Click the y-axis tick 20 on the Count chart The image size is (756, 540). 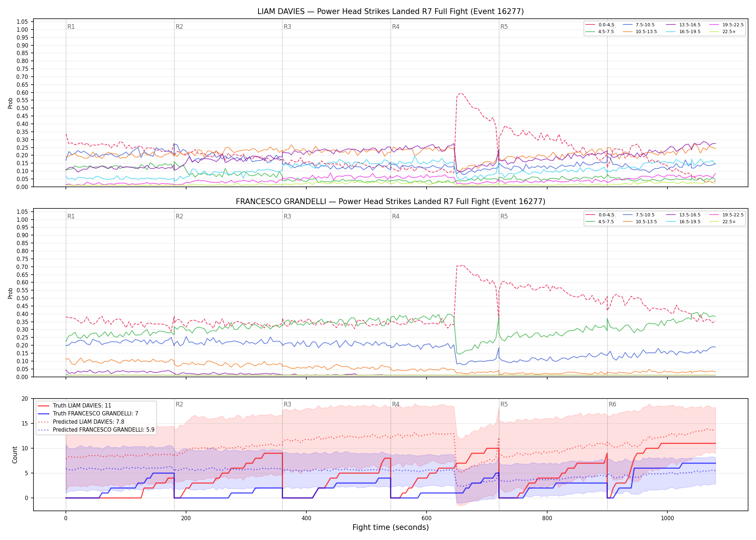(25, 399)
